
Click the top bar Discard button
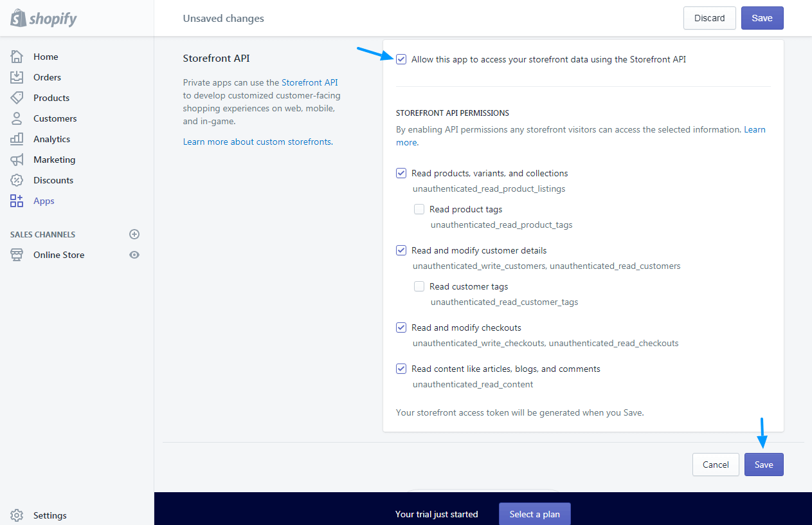[x=709, y=18]
